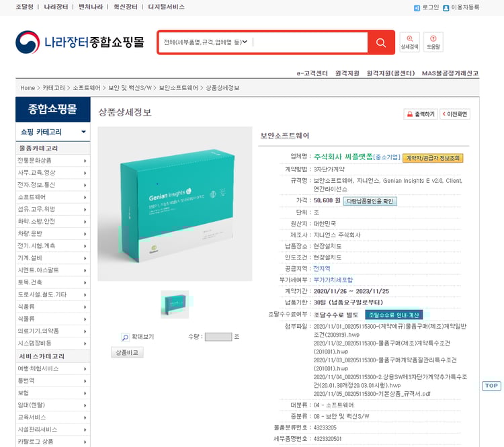Open 기계.설비 category
The image size is (504, 447).
(52, 258)
